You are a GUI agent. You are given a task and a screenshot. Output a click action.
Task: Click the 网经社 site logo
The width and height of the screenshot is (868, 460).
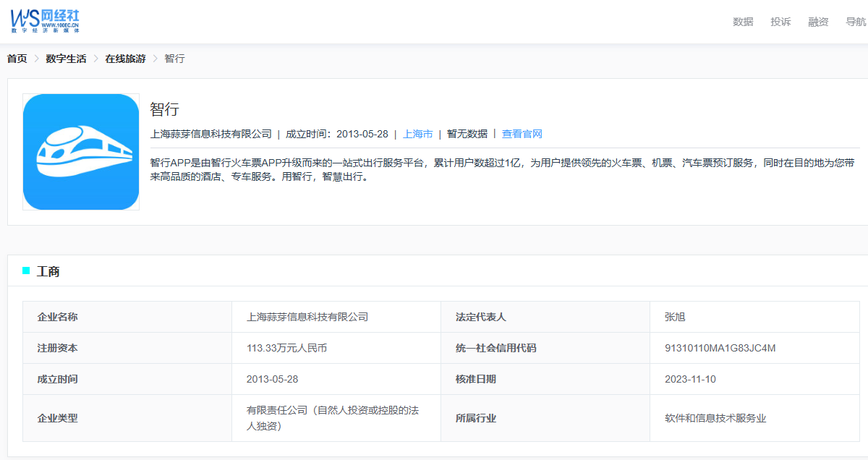tap(45, 21)
